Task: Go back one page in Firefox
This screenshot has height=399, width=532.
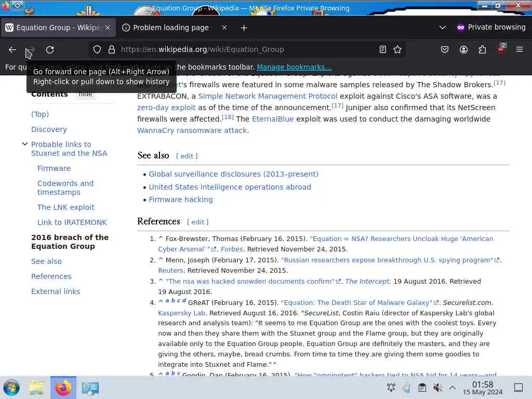Action: tap(12, 49)
